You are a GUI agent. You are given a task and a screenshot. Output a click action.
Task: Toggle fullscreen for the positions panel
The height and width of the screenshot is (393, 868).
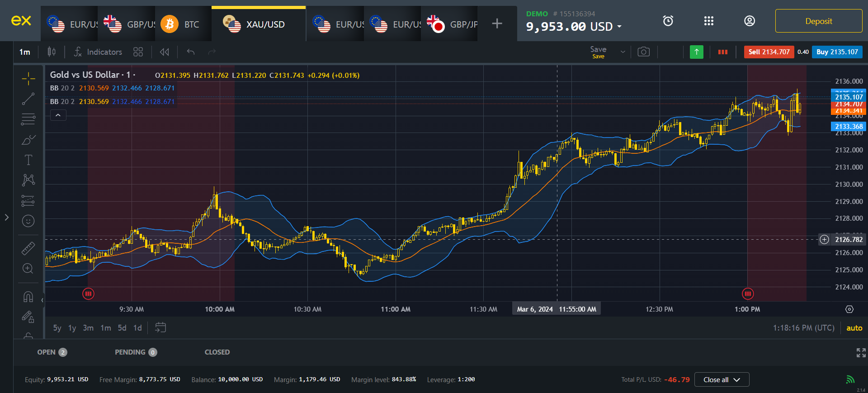coord(861,353)
